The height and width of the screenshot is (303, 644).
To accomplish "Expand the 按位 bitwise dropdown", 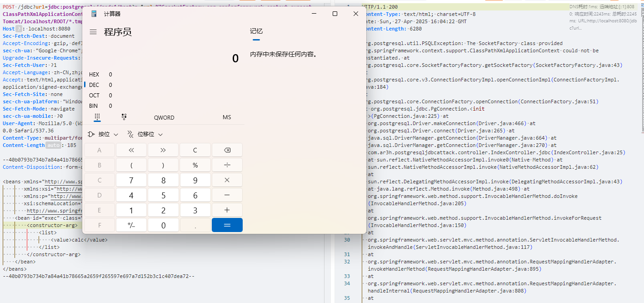I will pyautogui.click(x=102, y=134).
